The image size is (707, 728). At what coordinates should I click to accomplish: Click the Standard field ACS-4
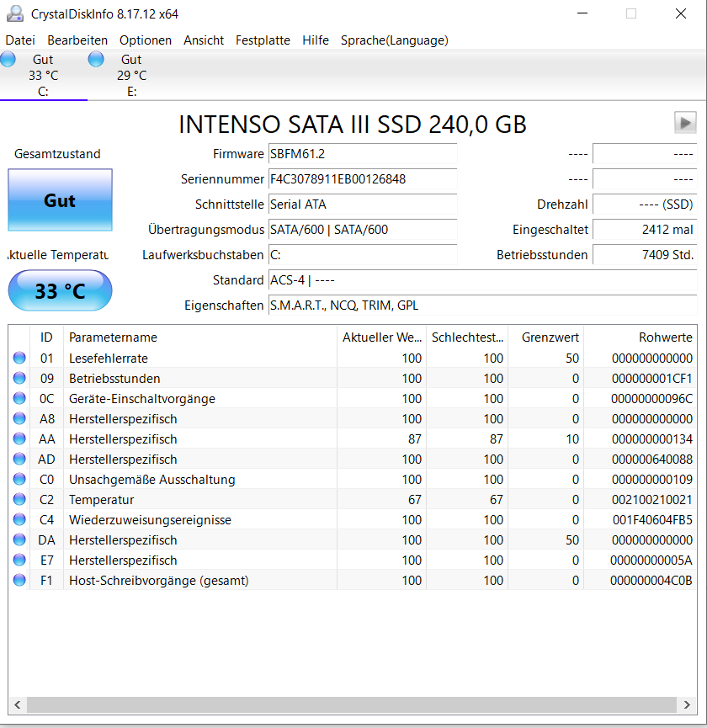click(x=483, y=280)
